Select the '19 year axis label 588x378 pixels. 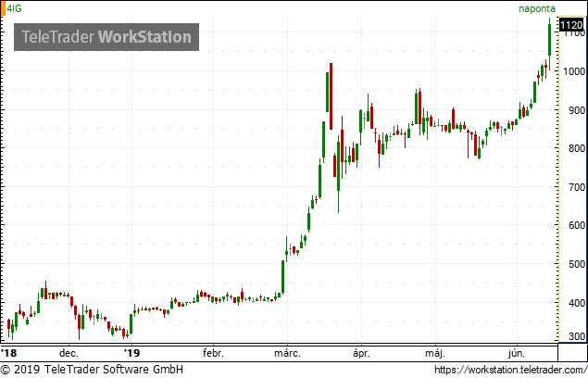131,353
